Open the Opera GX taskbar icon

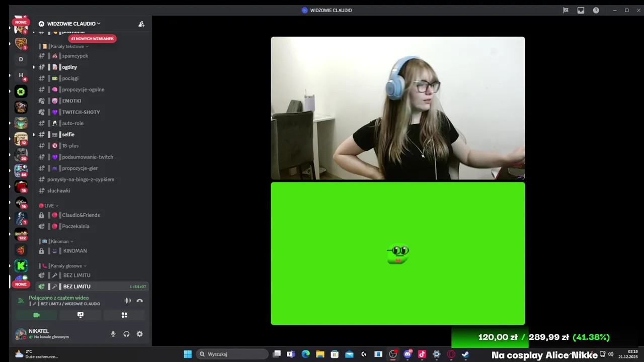pos(451,354)
